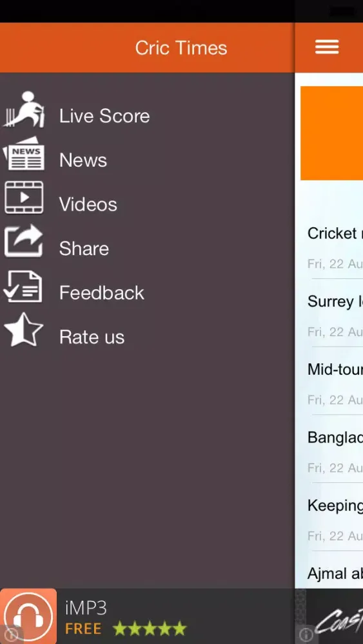This screenshot has width=363, height=644.
Task: Tap the iMP3 FREE five-star ad banner
Action: 147,616
